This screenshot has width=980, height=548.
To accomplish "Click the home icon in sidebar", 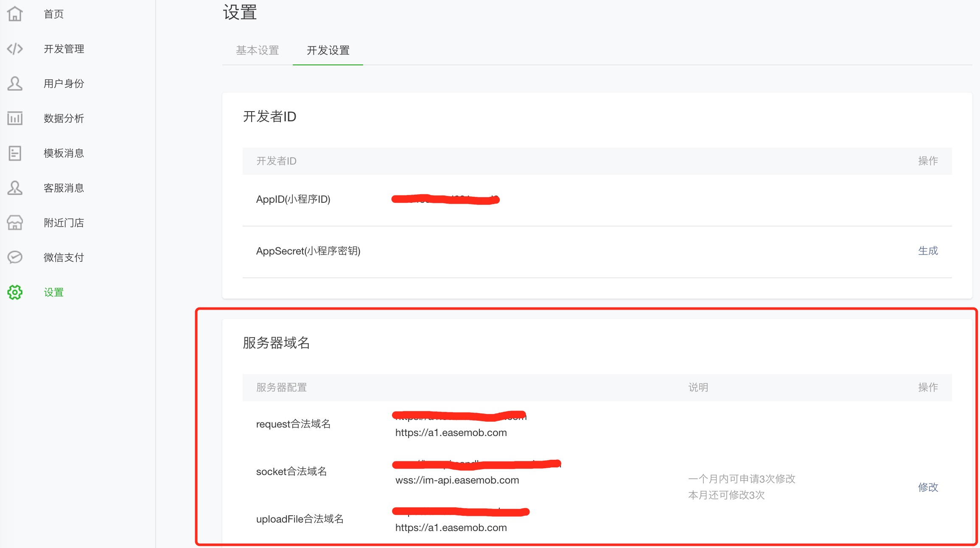I will tap(15, 14).
